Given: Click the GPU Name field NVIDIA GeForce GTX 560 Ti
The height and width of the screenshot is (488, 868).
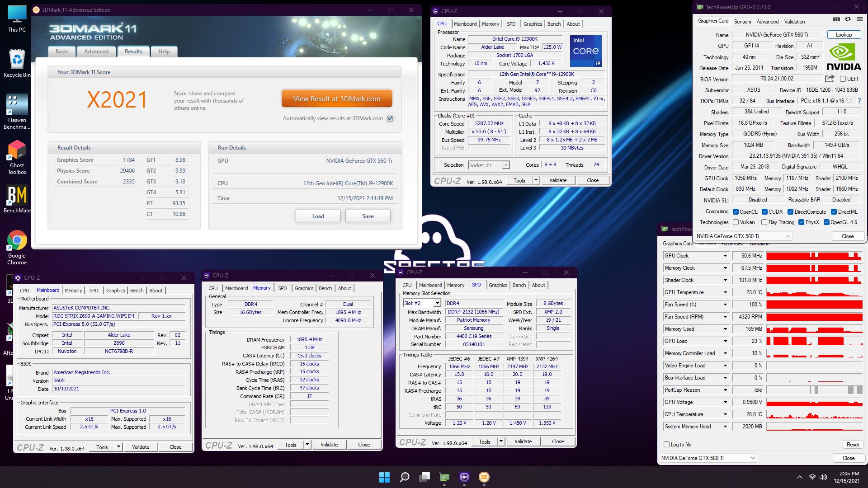Looking at the screenshot, I should point(777,35).
